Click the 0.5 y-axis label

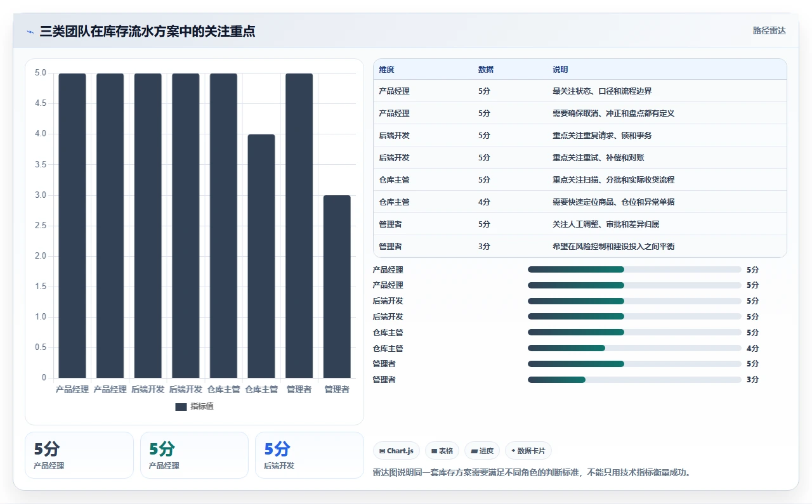coord(41,347)
